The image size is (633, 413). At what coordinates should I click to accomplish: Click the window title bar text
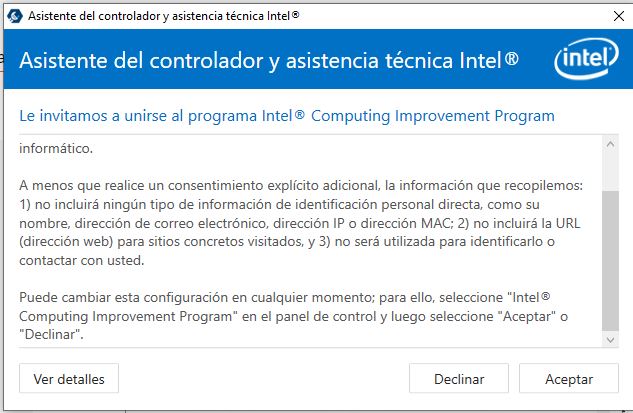[163, 17]
